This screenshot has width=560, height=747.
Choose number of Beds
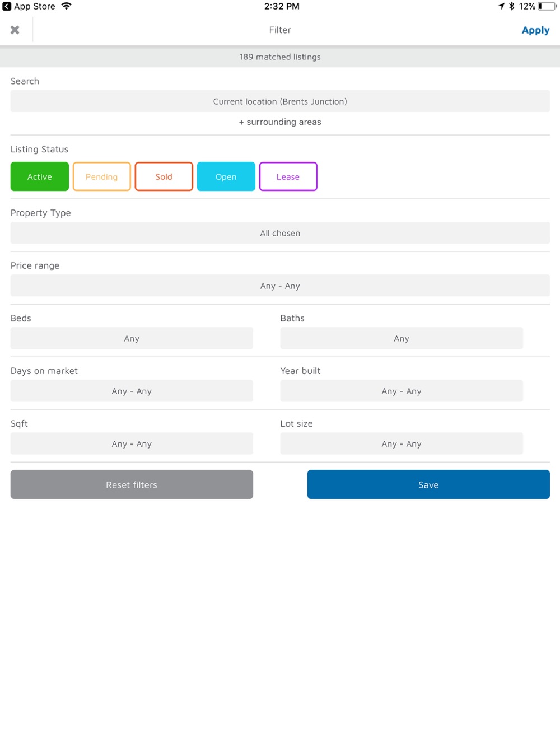tap(132, 338)
